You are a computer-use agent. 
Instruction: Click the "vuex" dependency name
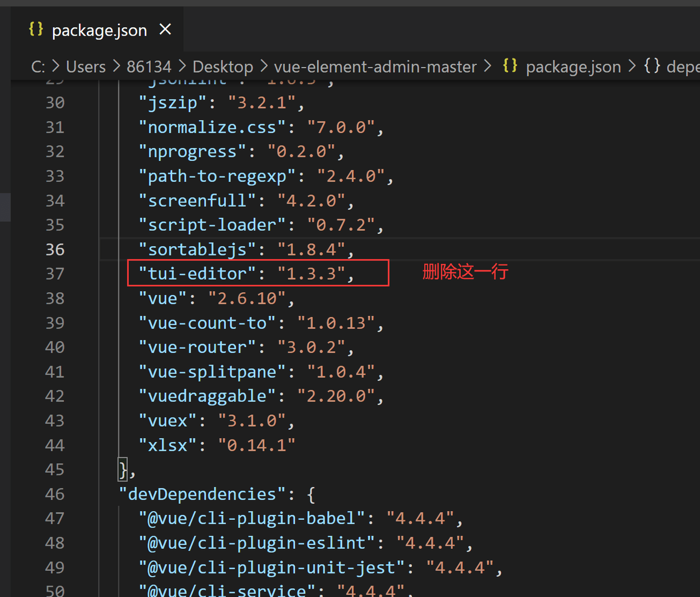click(x=168, y=420)
